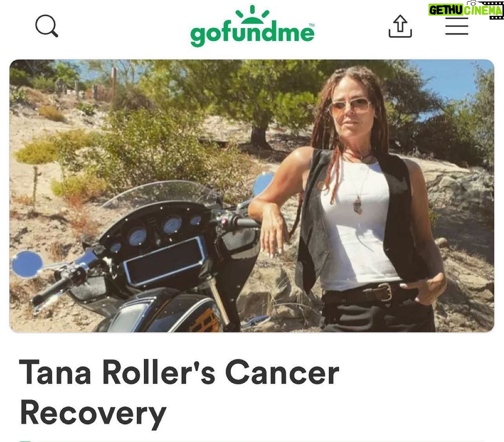The height and width of the screenshot is (442, 504).
Task: Click the motorcycle dashboard gauges
Action: pos(157,232)
